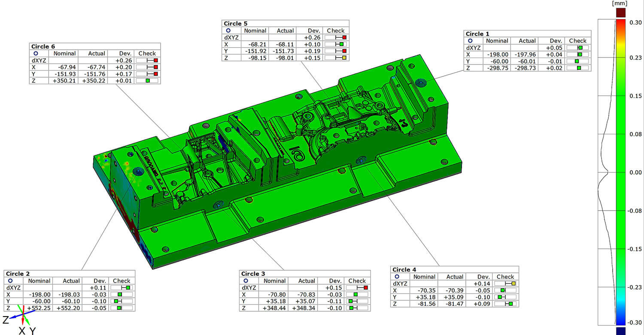The height and width of the screenshot is (335, 644).
Task: Click the red dXYZ check indicator of Circle 6
Action: (x=156, y=60)
